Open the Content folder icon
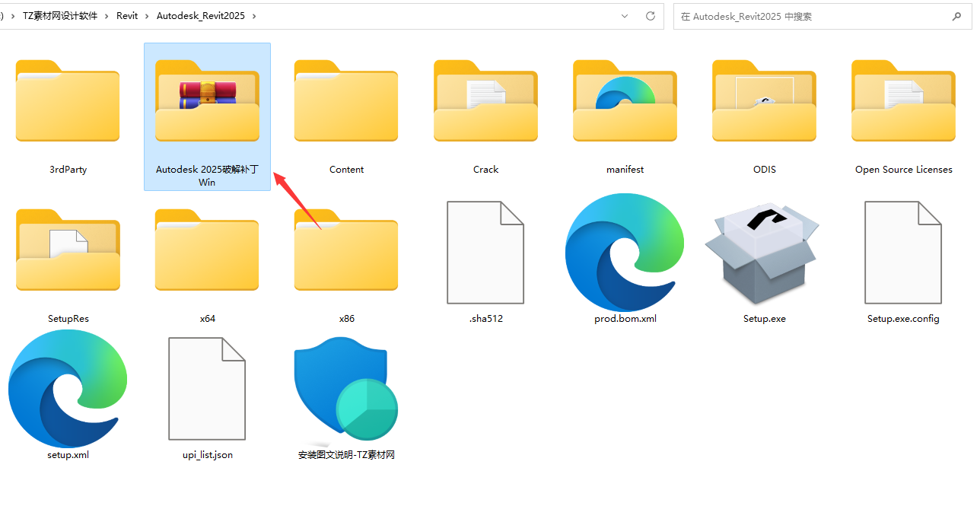 (346, 100)
